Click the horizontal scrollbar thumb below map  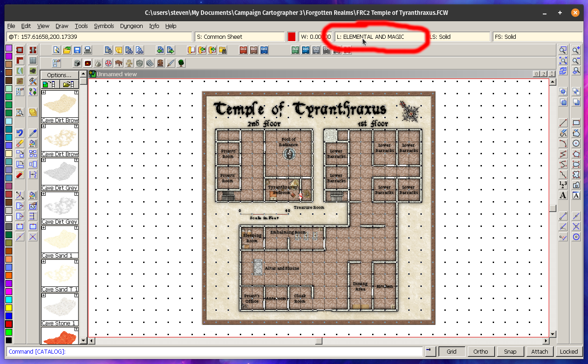[x=319, y=341]
